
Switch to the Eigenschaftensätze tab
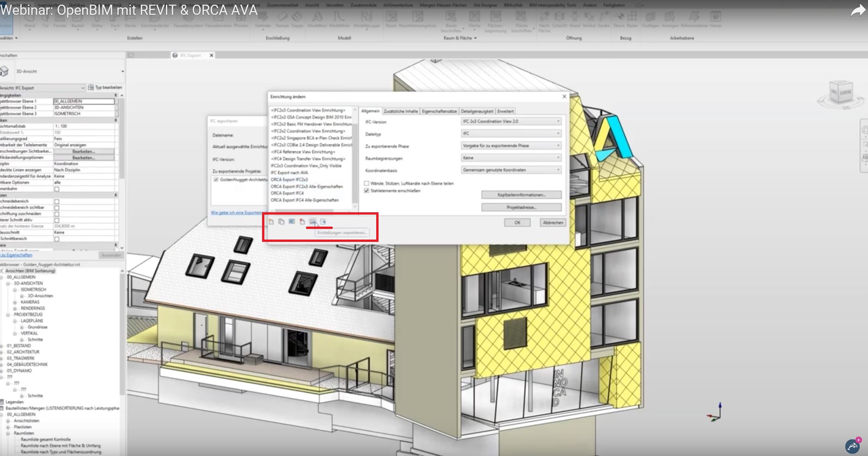439,111
